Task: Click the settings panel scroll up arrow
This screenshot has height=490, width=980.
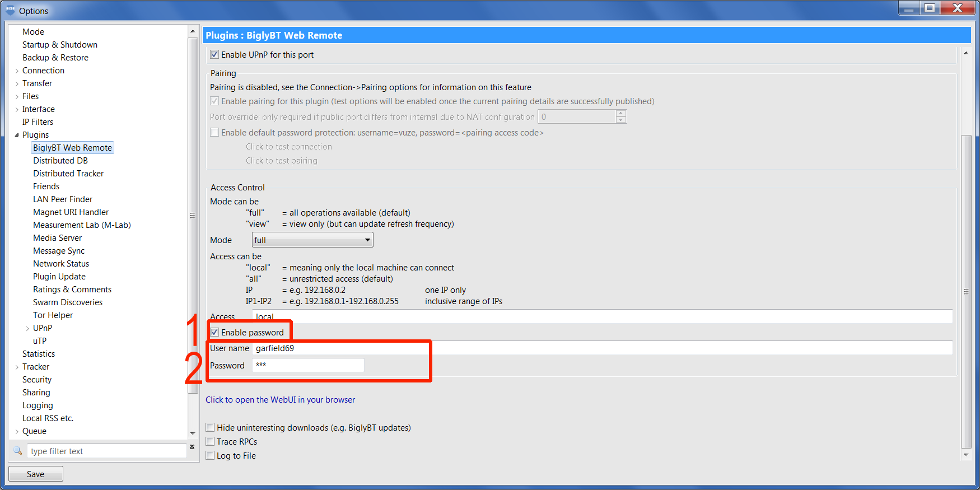Action: 966,53
